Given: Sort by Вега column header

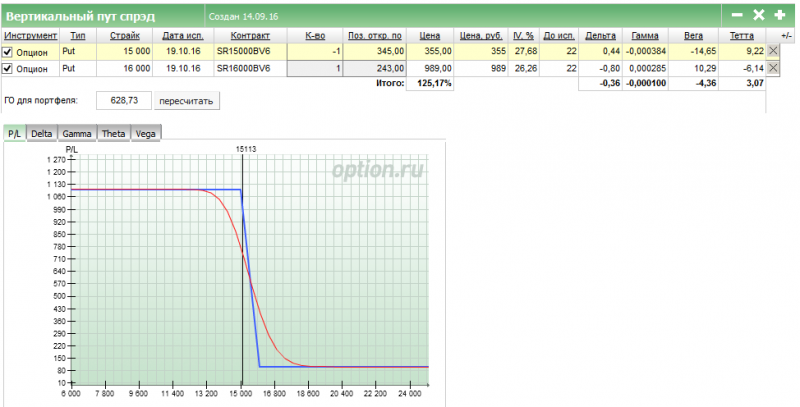Looking at the screenshot, I should click(x=693, y=36).
